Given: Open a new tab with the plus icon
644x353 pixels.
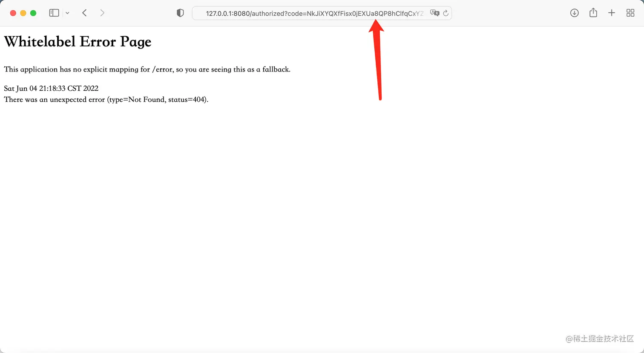Looking at the screenshot, I should tap(612, 13).
